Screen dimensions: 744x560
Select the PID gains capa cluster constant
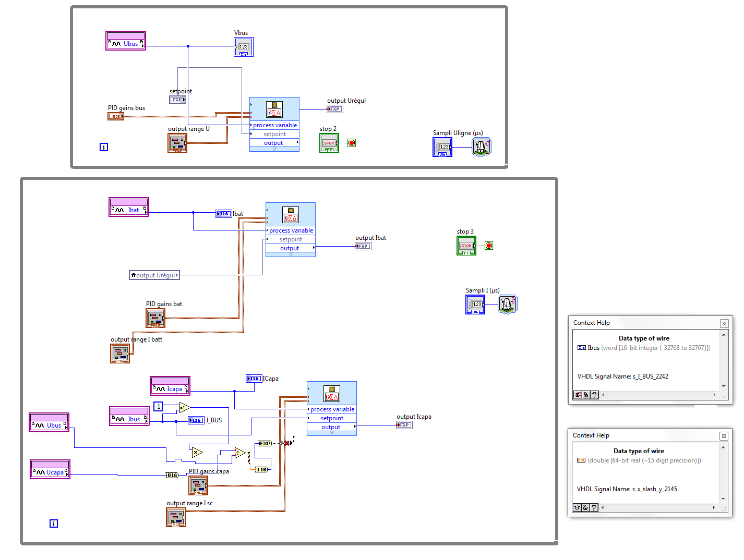tap(198, 485)
